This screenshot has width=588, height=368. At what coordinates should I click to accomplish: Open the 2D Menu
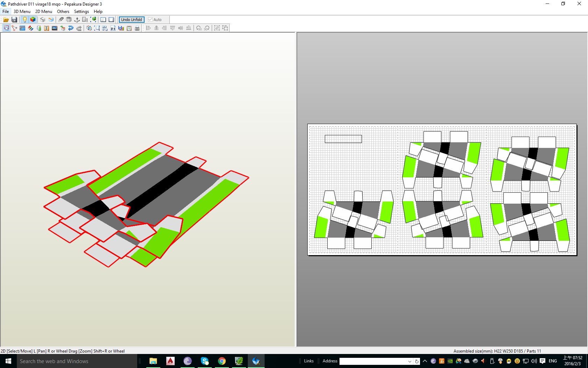pyautogui.click(x=43, y=11)
